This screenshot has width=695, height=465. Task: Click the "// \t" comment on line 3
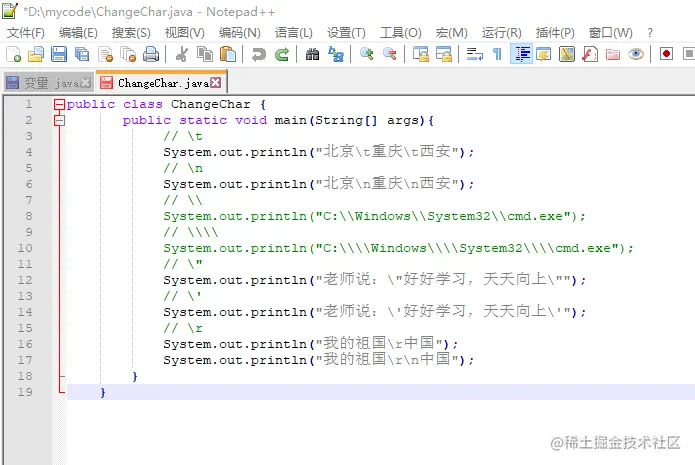coord(183,136)
